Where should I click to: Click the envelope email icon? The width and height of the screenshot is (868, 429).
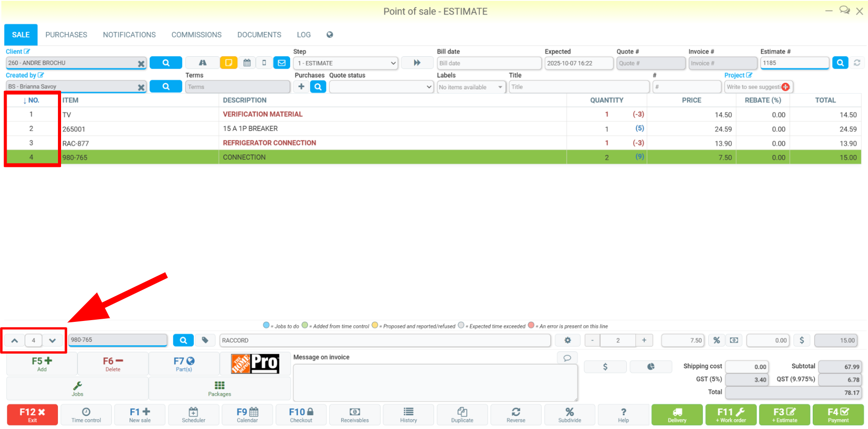click(281, 63)
